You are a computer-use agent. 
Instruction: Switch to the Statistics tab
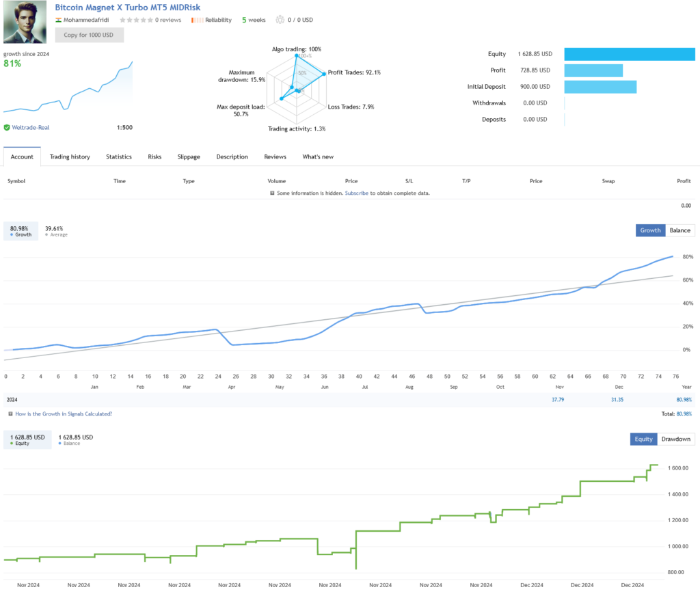(118, 157)
